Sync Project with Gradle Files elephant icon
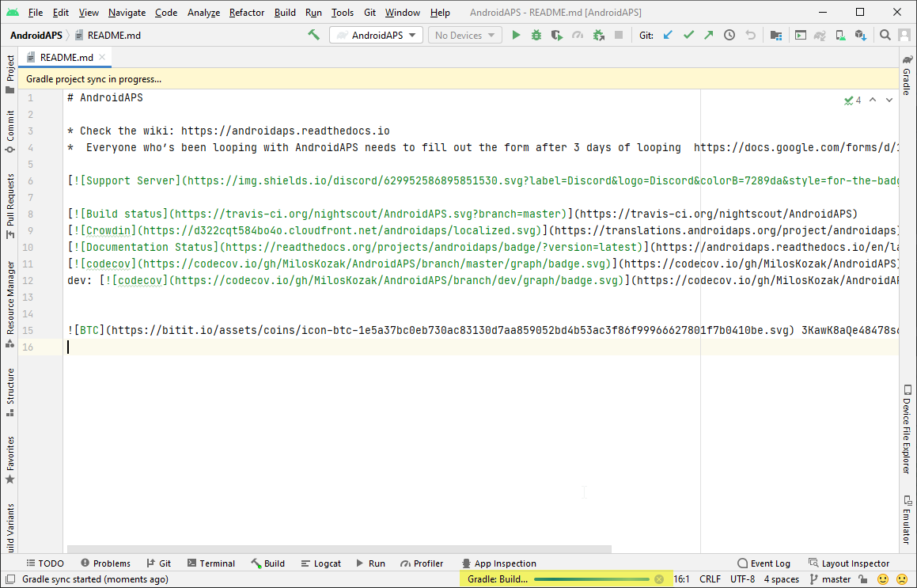This screenshot has height=588, width=917. pos(820,35)
